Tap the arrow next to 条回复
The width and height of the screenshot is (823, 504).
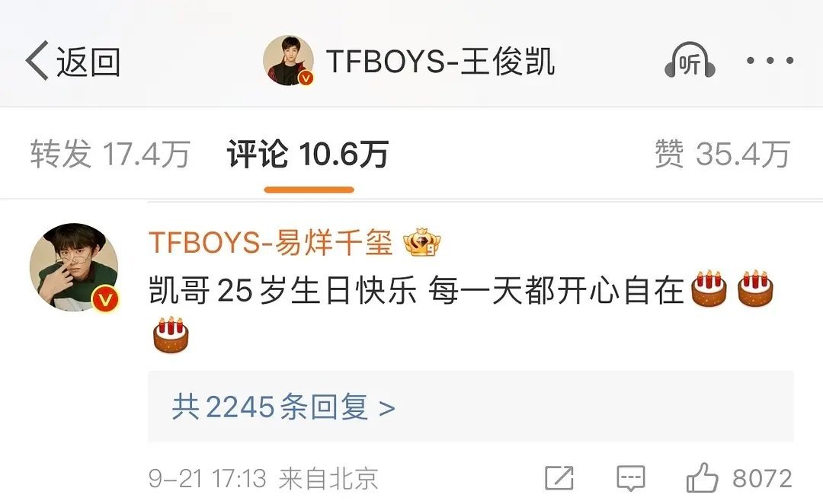[x=387, y=408]
